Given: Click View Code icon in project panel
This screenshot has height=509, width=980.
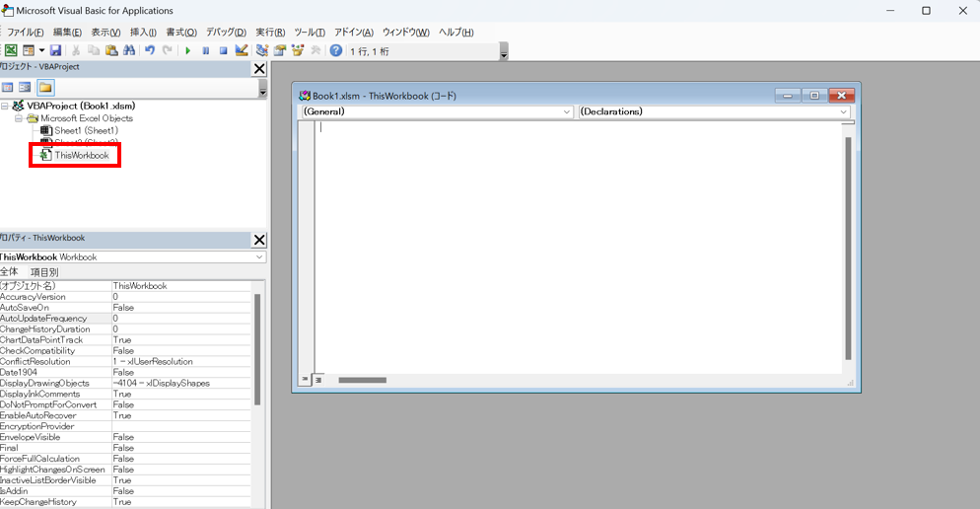Looking at the screenshot, I should click(x=8, y=88).
